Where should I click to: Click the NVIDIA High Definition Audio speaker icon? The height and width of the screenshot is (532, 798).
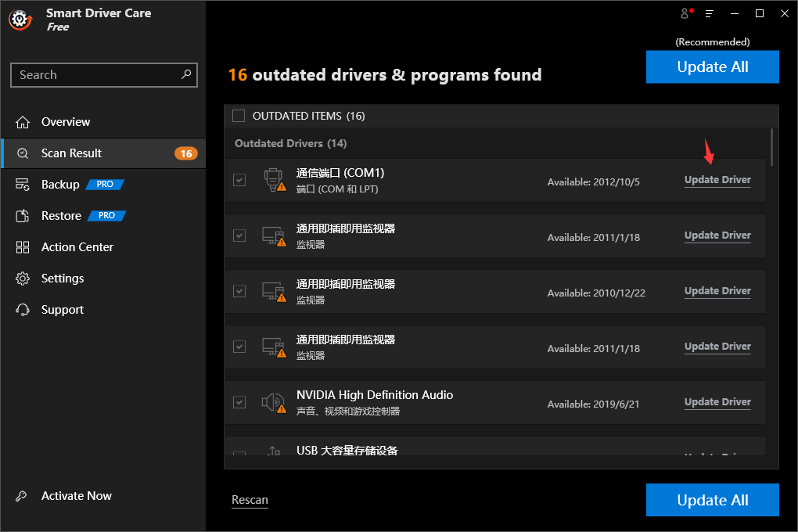pos(274,403)
